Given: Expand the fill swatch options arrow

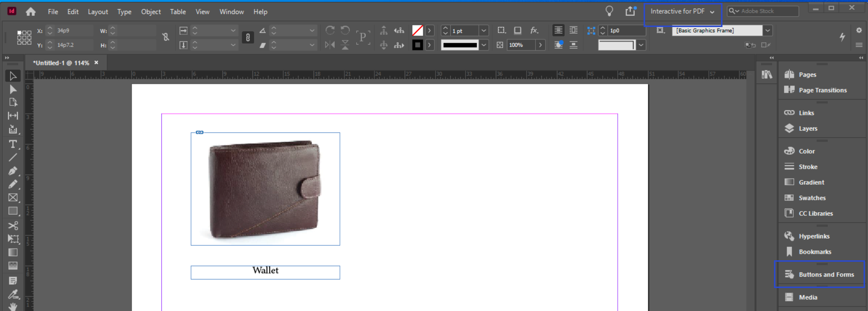Looking at the screenshot, I should pos(430,31).
